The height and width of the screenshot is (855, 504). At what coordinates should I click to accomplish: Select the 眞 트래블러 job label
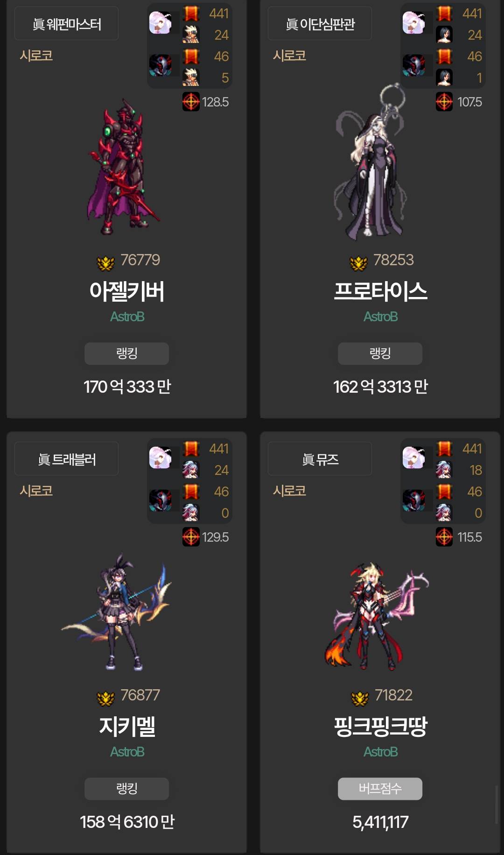(66, 459)
